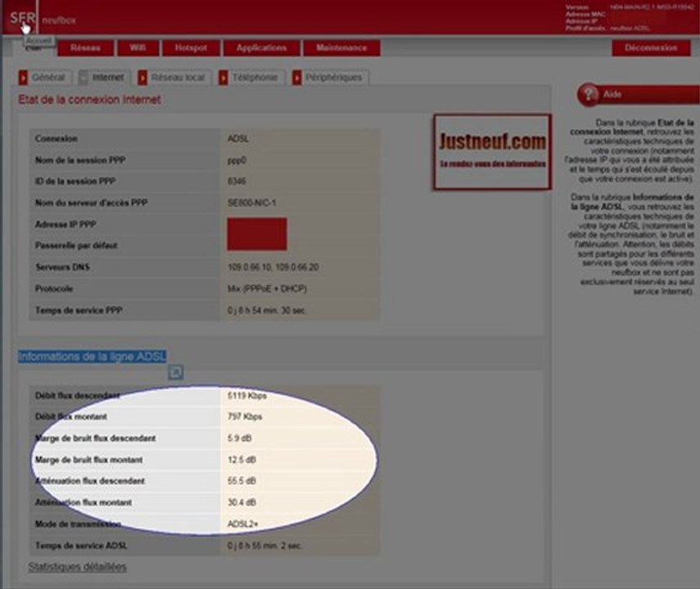The image size is (700, 589).
Task: Click the 'Serveurs DNS' label
Action: click(x=62, y=268)
